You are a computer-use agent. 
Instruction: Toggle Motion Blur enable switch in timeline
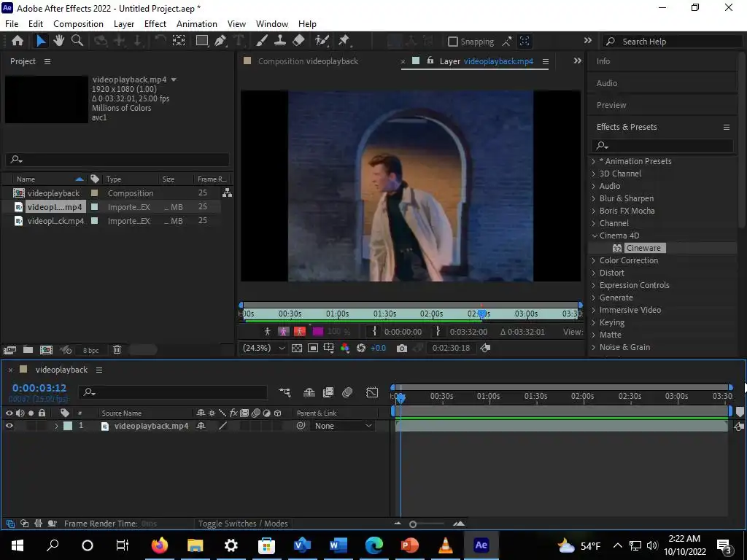[347, 392]
